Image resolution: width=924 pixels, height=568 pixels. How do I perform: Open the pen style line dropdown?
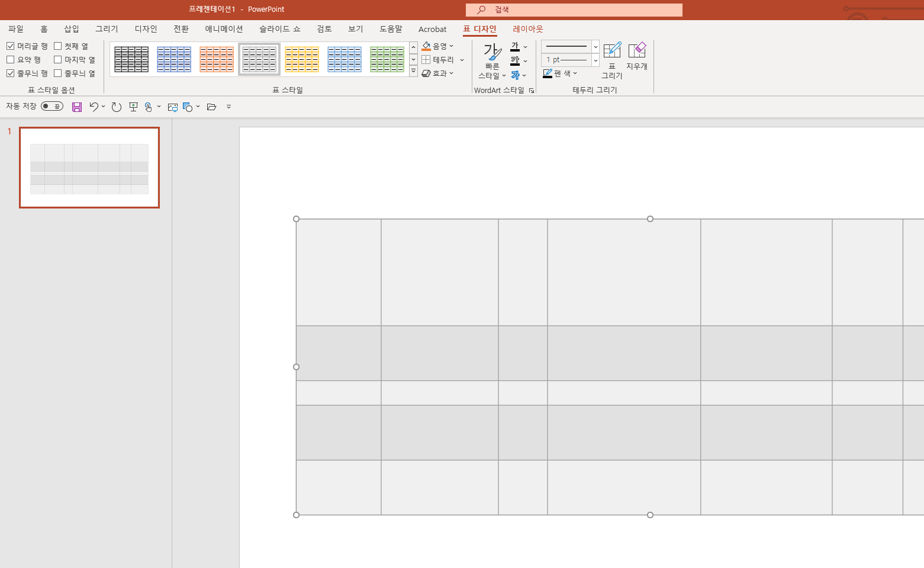pyautogui.click(x=595, y=47)
